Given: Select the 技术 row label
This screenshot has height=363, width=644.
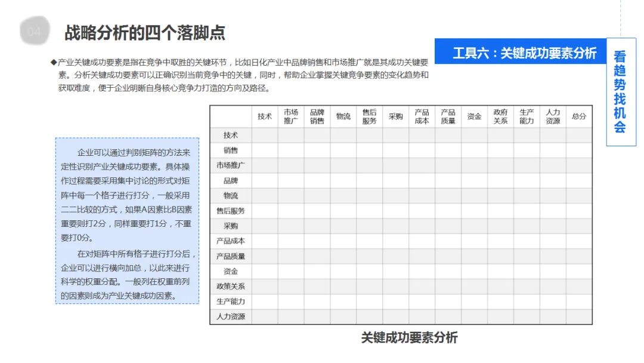Looking at the screenshot, I should point(231,136).
